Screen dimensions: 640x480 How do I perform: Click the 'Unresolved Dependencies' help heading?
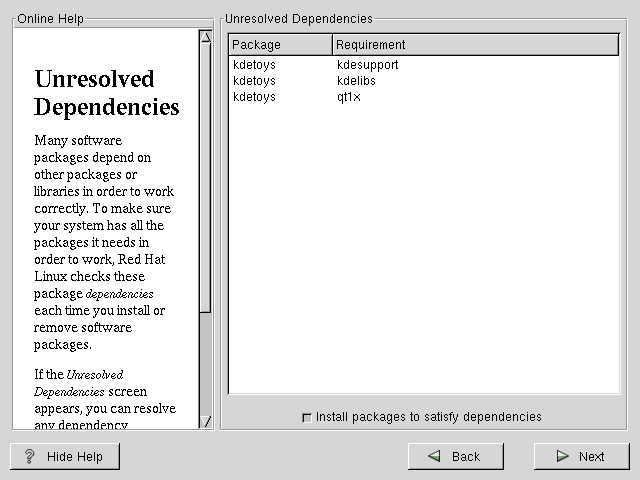pyautogui.click(x=107, y=93)
